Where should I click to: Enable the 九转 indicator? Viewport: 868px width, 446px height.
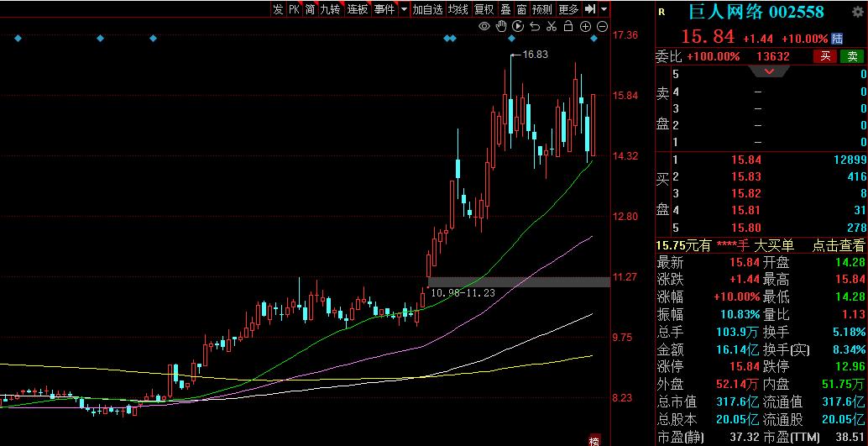[330, 9]
